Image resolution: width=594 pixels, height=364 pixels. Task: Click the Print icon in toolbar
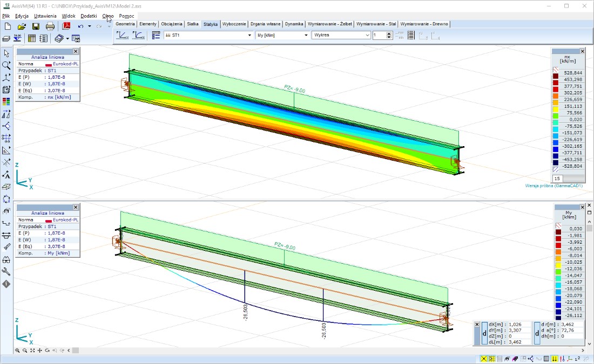click(x=50, y=26)
